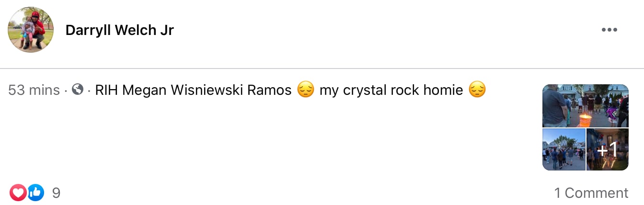Open the "1 Comment" link
Image resolution: width=644 pixels, height=205 pixels.
(591, 193)
